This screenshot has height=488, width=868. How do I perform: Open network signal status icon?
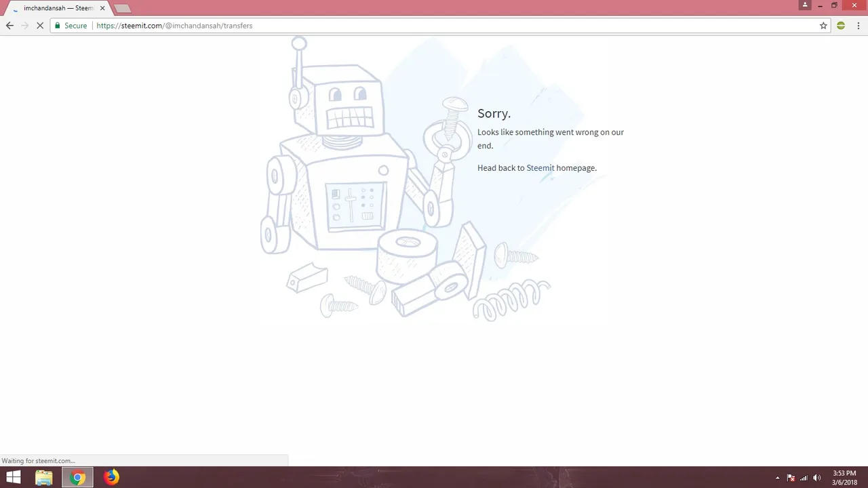pos(804,478)
